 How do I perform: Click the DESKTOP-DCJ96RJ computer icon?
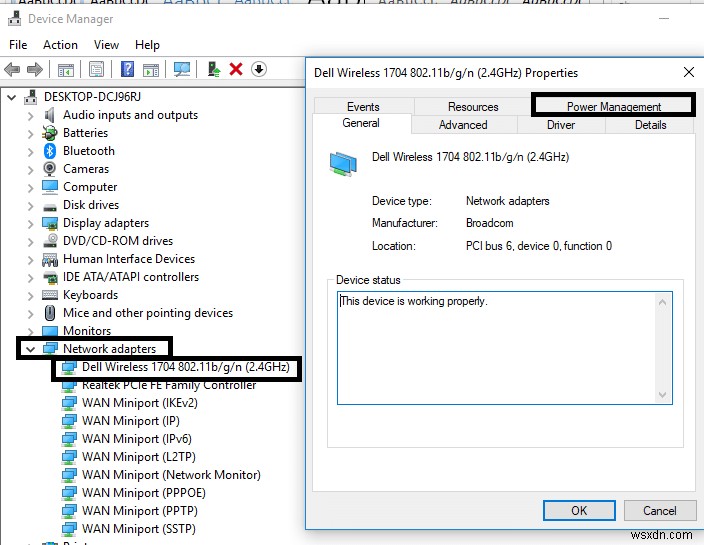pyautogui.click(x=31, y=97)
